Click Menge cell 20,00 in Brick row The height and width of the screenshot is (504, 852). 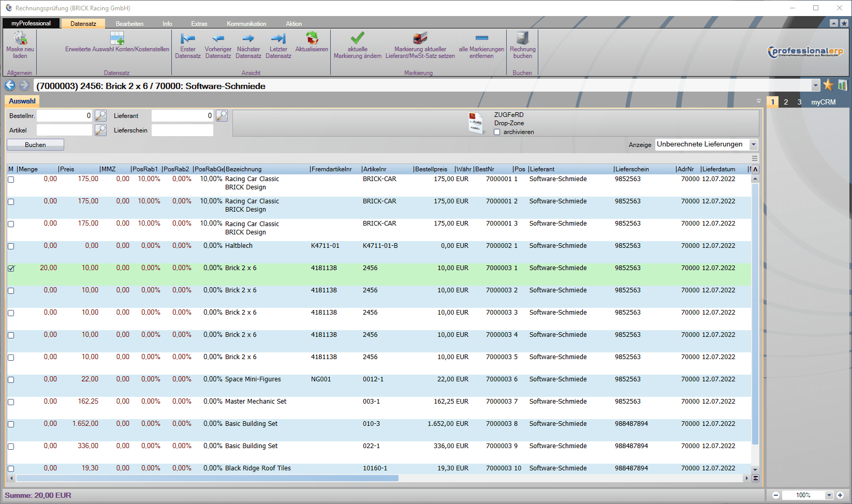point(48,268)
